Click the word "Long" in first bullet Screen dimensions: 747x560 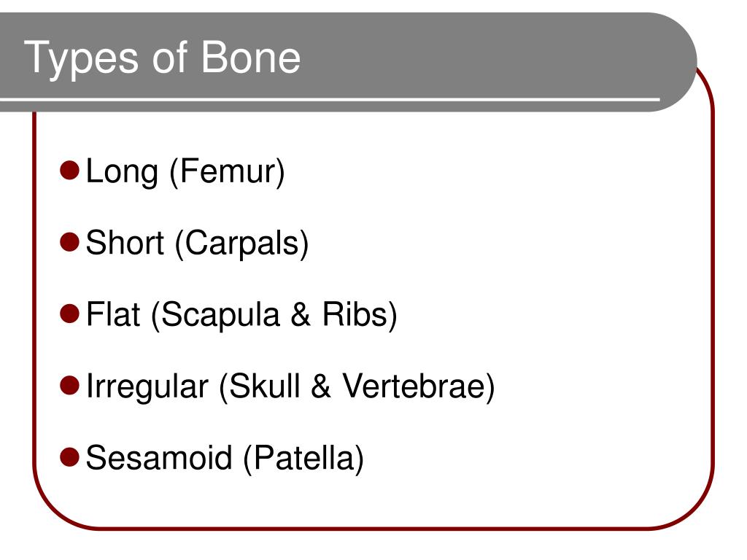122,172
